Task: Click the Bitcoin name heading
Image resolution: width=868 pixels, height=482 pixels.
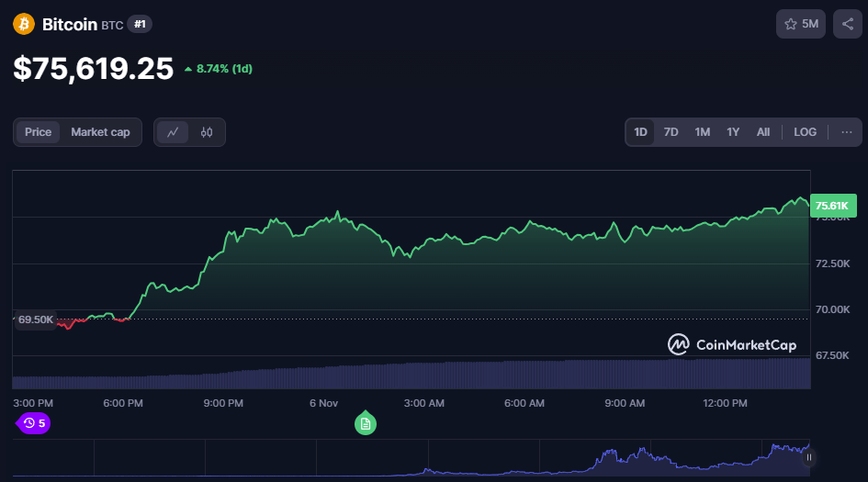Action: 70,25
